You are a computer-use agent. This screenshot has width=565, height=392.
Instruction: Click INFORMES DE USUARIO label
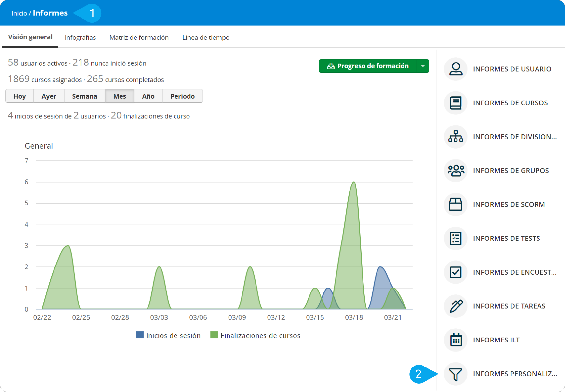[512, 69]
